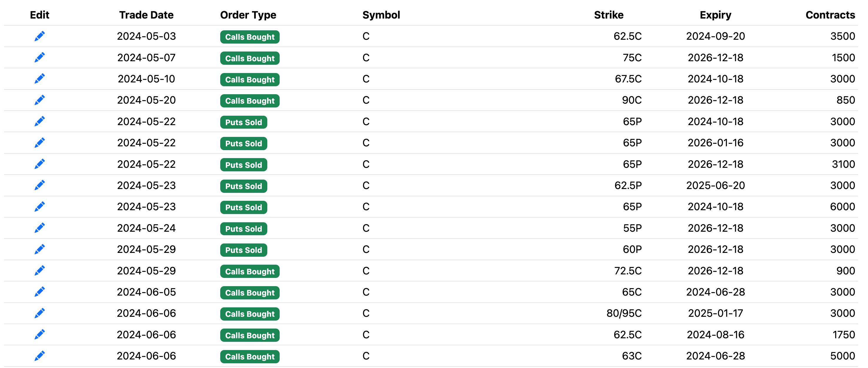The image size is (868, 368).
Task: Sort by Trade Date column header
Action: 146,15
